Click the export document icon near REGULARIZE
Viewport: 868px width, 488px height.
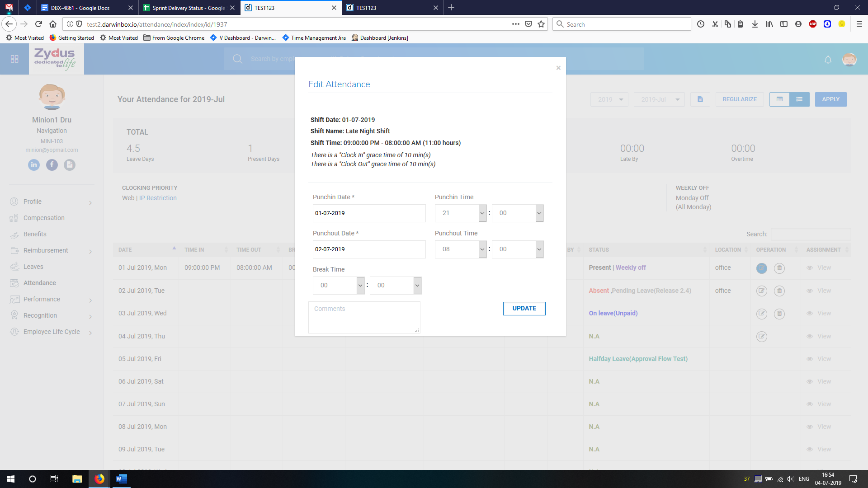[700, 99]
